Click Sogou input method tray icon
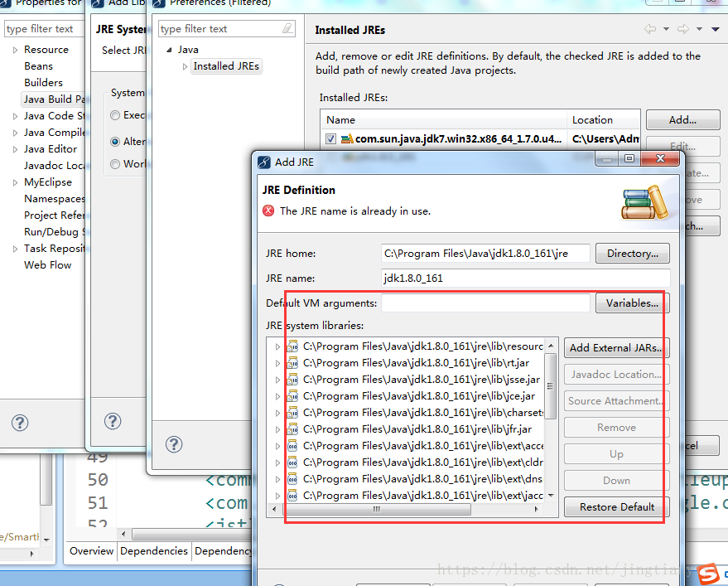 [x=708, y=574]
